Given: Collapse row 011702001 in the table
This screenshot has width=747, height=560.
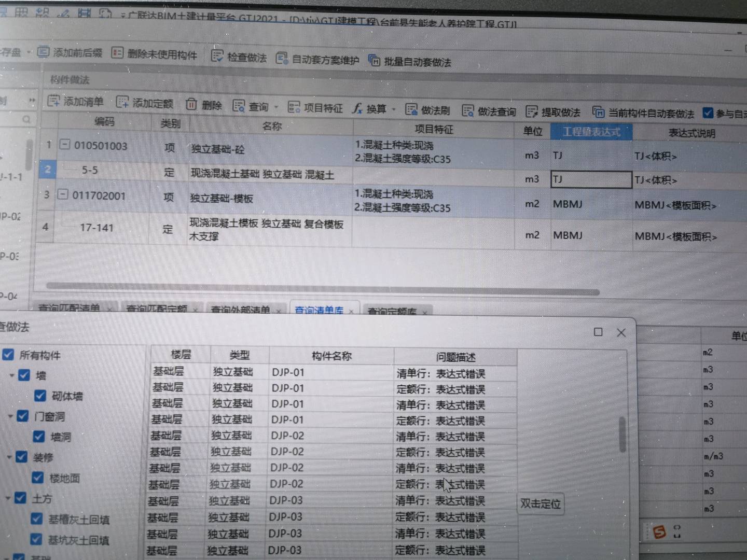Looking at the screenshot, I should (x=62, y=194).
